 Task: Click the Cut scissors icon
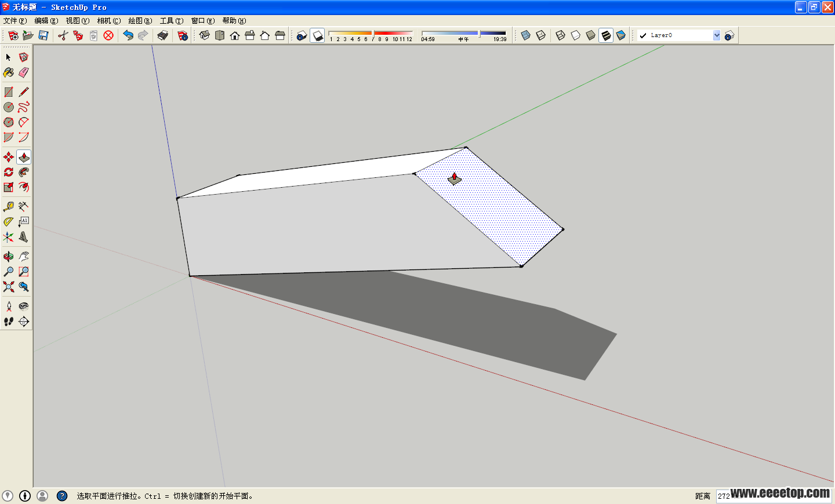click(63, 35)
